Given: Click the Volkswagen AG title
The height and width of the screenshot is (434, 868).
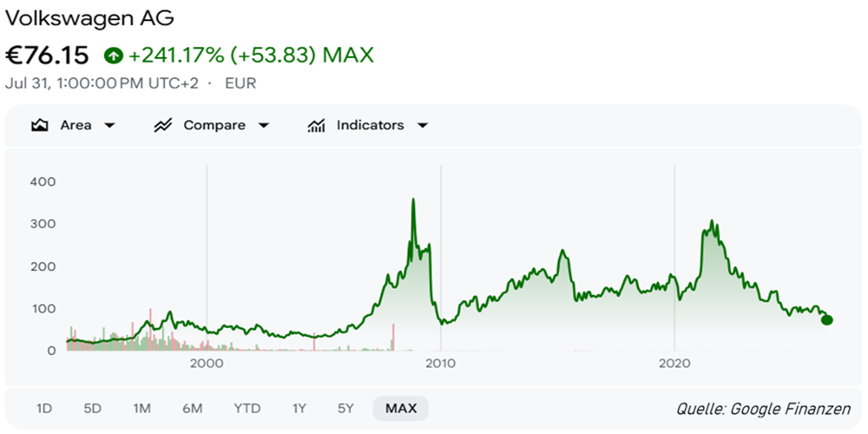Looking at the screenshot, I should click(89, 18).
